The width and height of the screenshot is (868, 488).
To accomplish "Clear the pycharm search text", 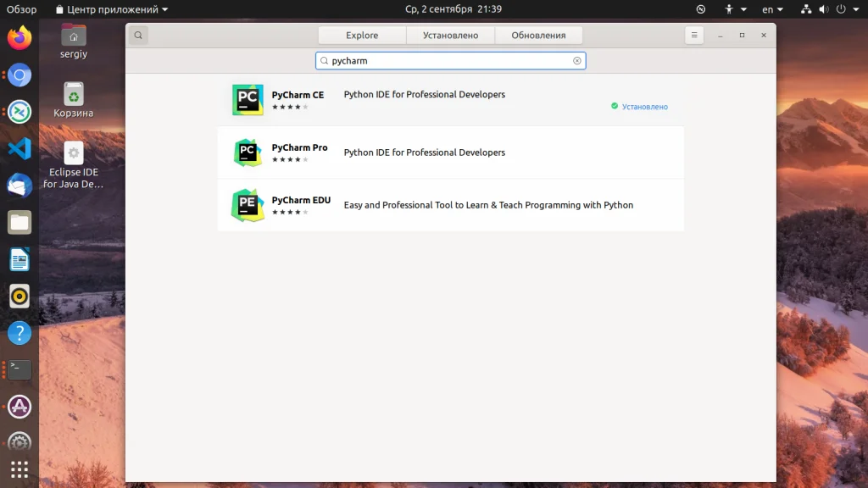I will point(577,61).
